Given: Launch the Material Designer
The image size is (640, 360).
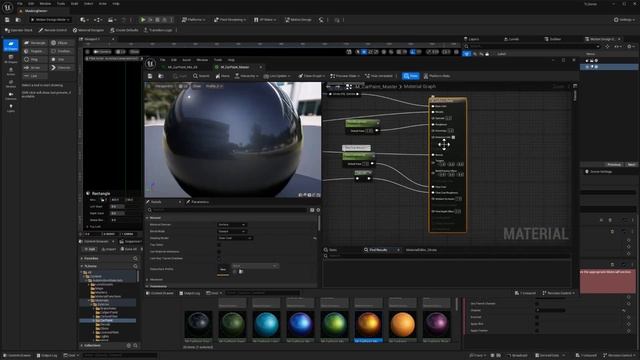Looking at the screenshot, I should pos(88,30).
